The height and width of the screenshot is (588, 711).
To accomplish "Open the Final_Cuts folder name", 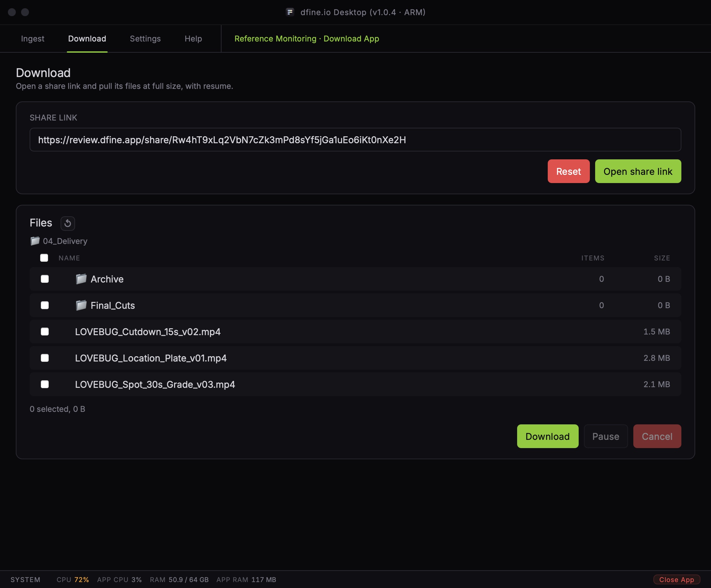I will point(113,306).
